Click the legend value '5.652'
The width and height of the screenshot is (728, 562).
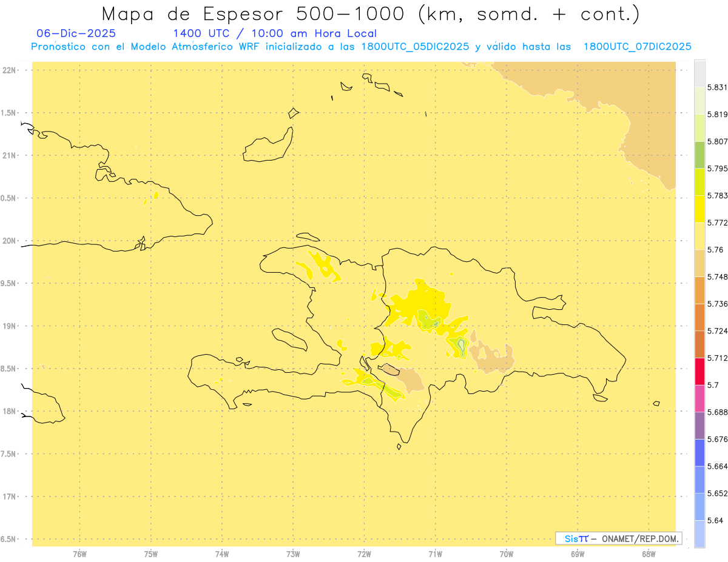(718, 493)
